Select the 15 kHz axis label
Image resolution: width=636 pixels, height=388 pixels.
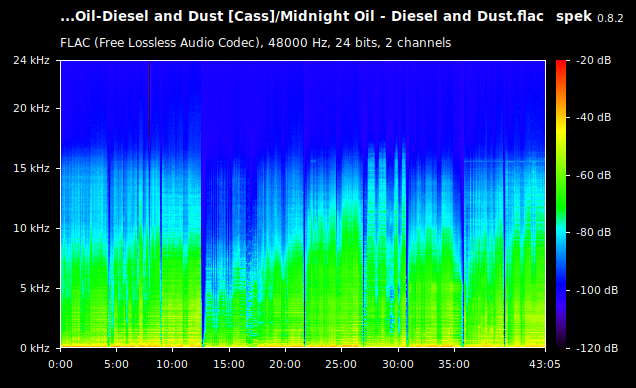click(31, 168)
